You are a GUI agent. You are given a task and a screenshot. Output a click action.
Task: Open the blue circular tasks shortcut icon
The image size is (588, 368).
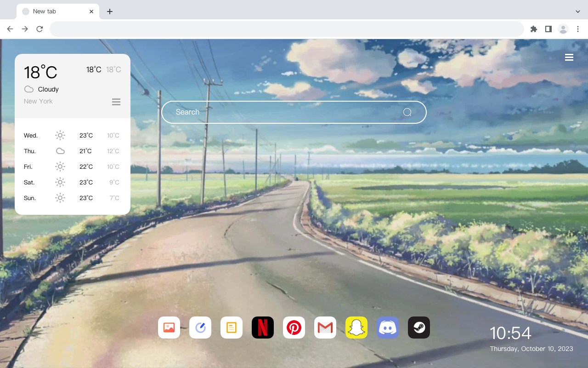(x=200, y=328)
